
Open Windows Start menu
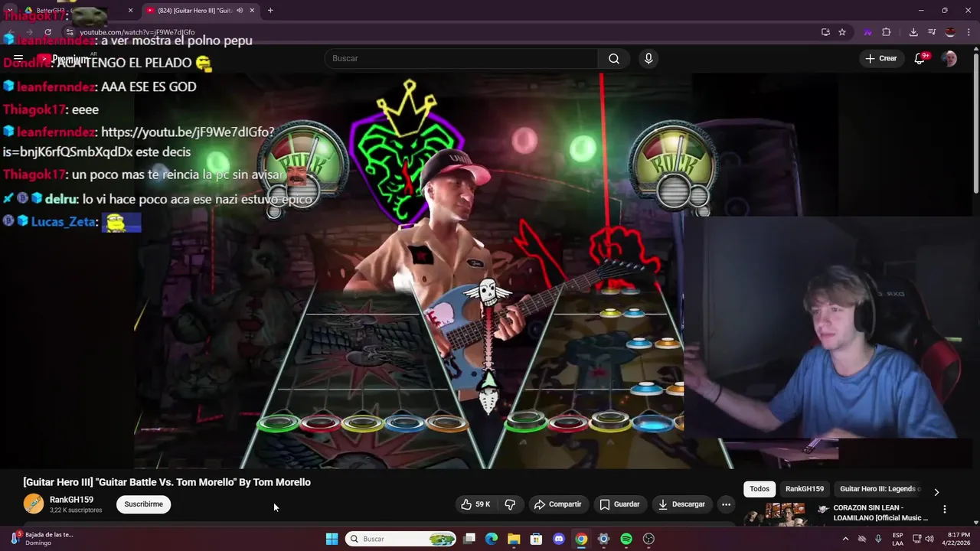pos(332,539)
